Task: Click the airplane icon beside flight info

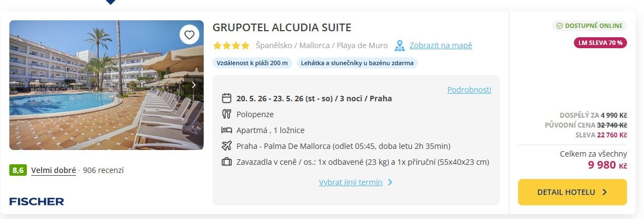Action: [x=227, y=146]
